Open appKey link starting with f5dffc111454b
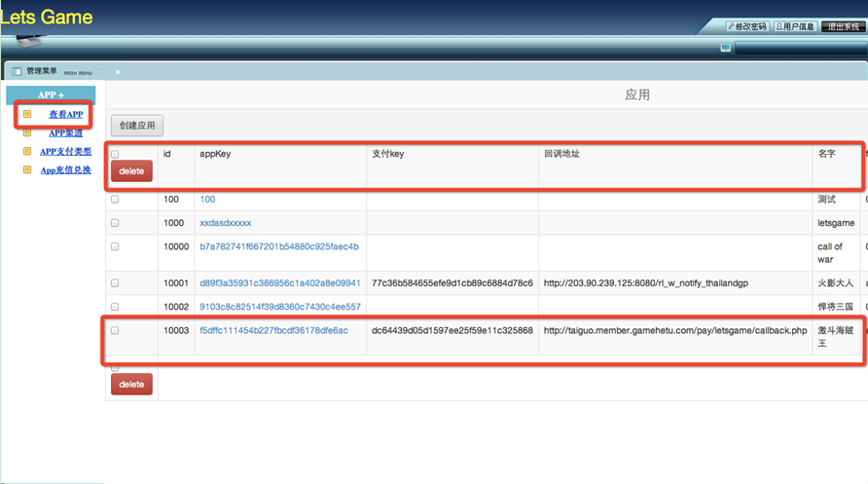This screenshot has width=868, height=484. coord(273,331)
